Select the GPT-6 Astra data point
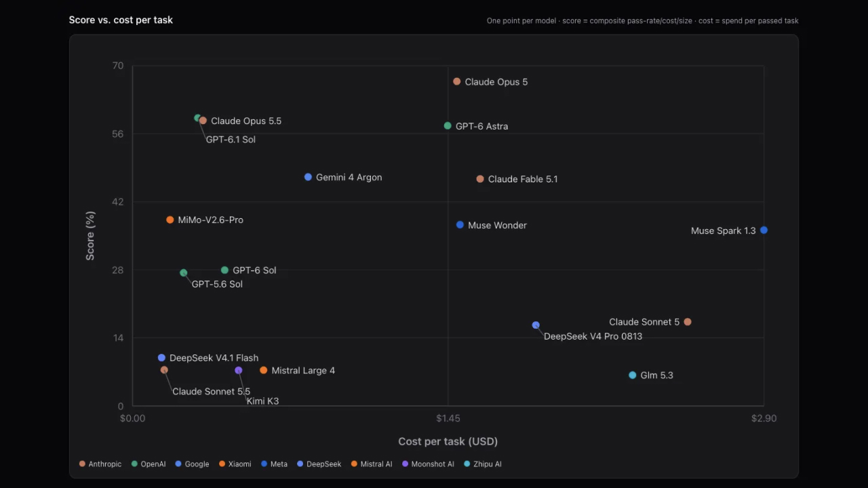868x488 pixels. [x=448, y=125]
